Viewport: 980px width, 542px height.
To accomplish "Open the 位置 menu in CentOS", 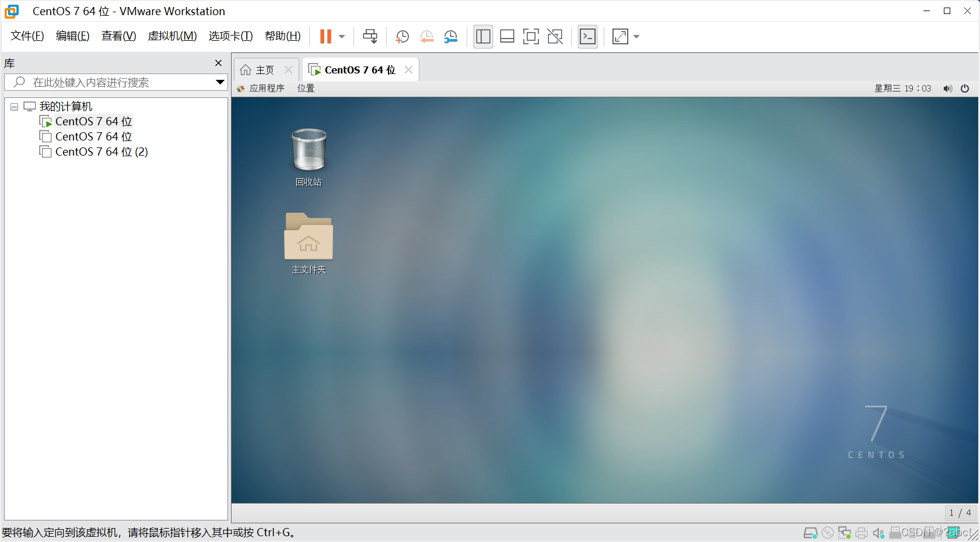I will pyautogui.click(x=306, y=88).
